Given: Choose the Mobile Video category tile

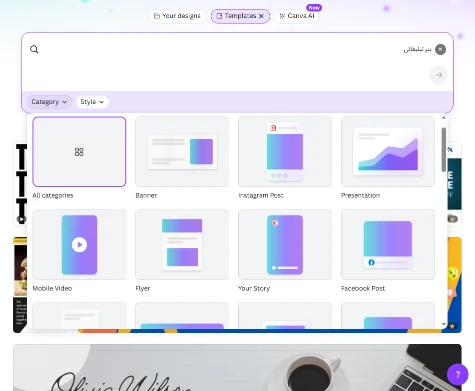Looking at the screenshot, I should click(79, 245).
